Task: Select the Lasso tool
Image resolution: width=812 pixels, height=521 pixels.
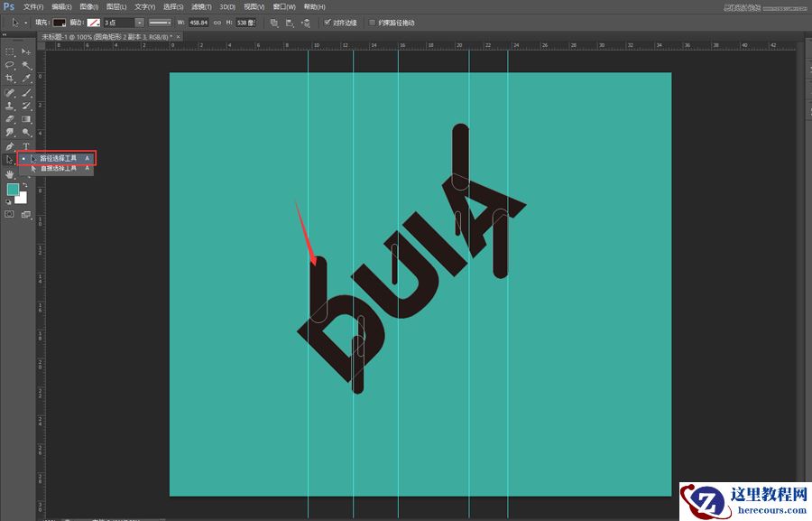Action: pyautogui.click(x=10, y=66)
